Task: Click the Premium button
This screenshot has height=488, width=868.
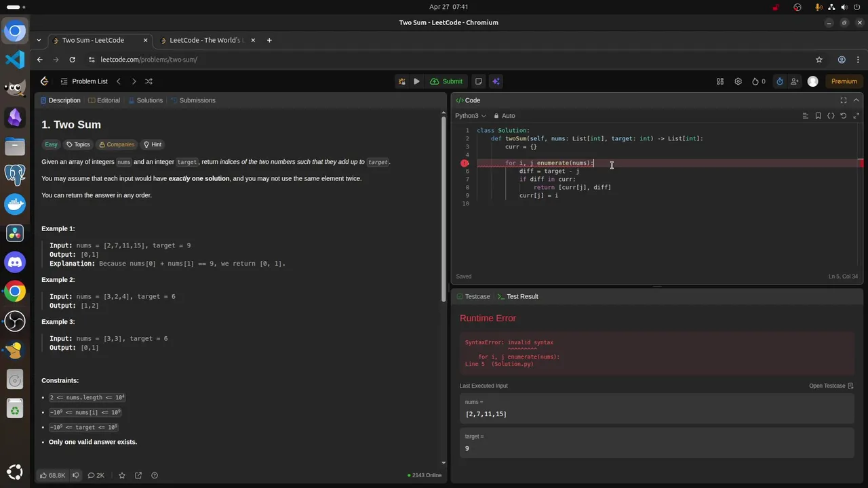Action: 844,81
